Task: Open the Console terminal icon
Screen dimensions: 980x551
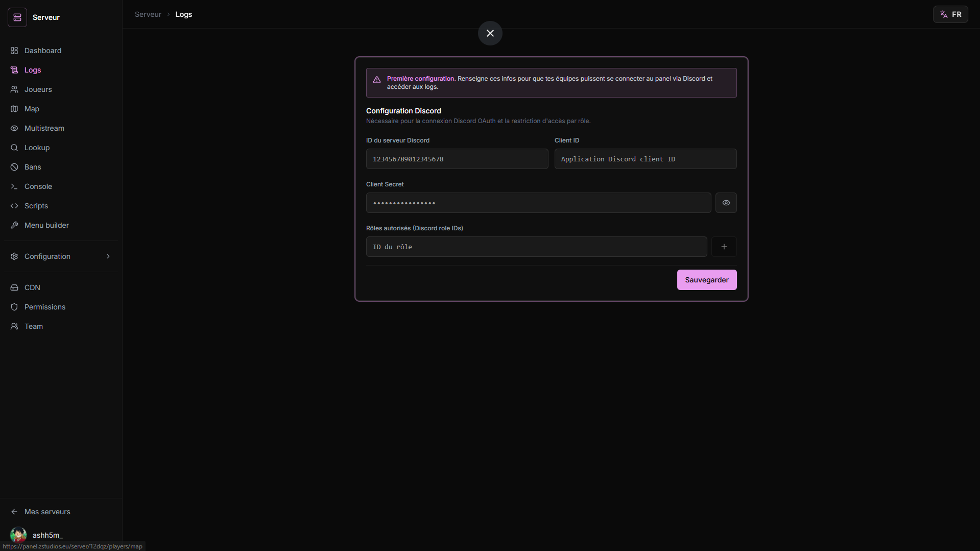Action: 14,186
